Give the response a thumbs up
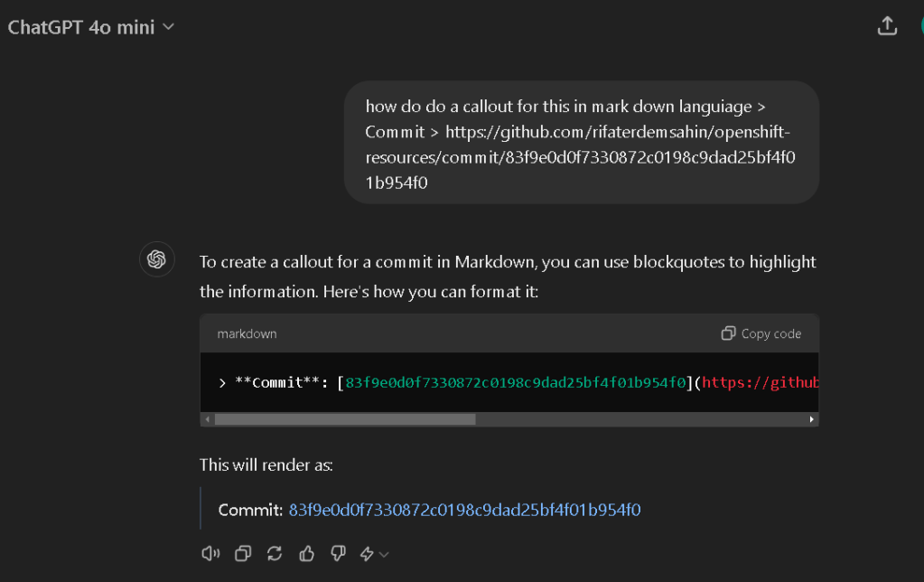Image resolution: width=924 pixels, height=582 pixels. pyautogui.click(x=306, y=554)
